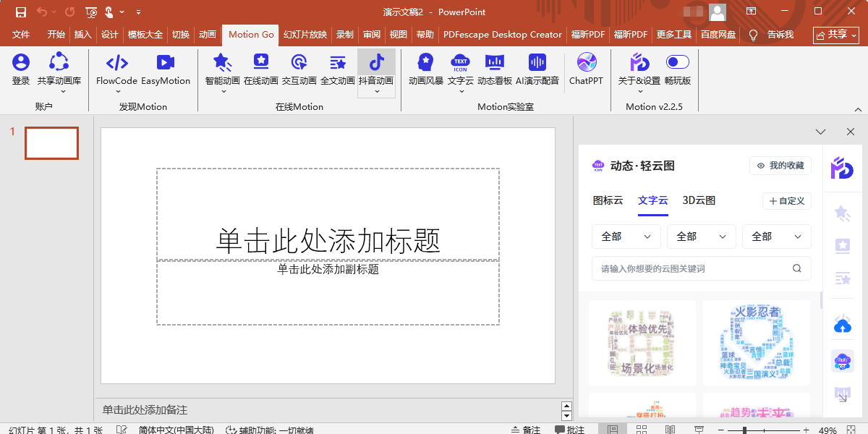Image resolution: width=868 pixels, height=434 pixels.
Task: Expand the first 全部 filter dropdown
Action: (626, 237)
